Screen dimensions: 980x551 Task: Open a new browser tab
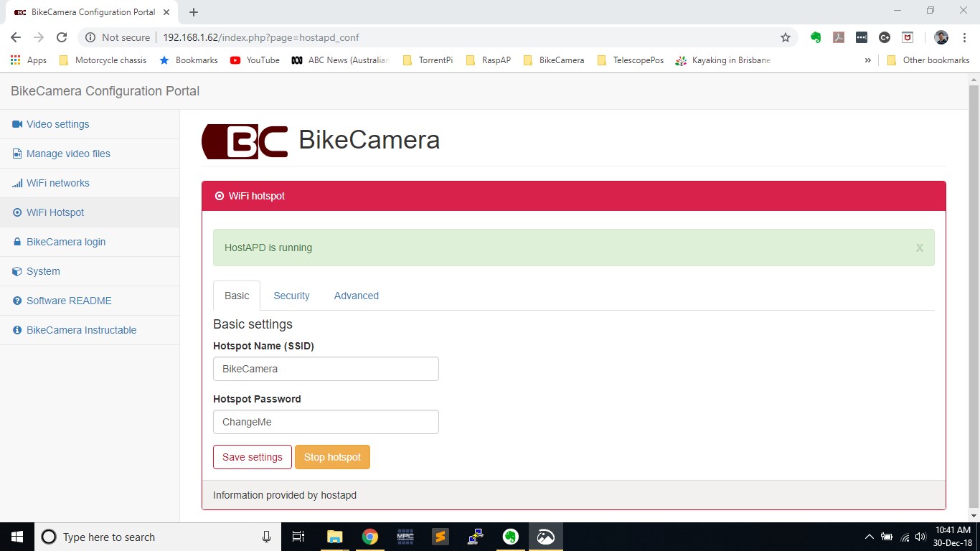[194, 12]
